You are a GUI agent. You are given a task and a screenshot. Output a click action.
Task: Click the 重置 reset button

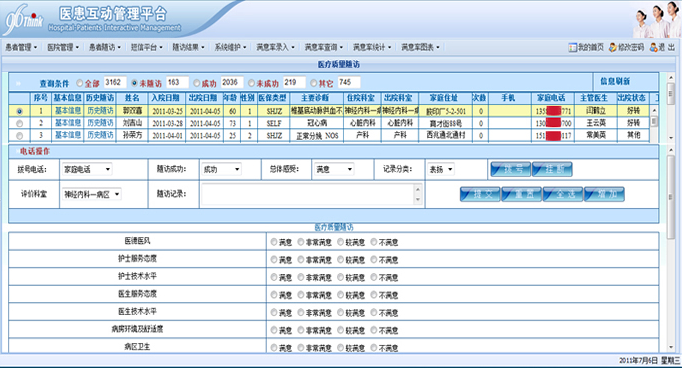(521, 194)
